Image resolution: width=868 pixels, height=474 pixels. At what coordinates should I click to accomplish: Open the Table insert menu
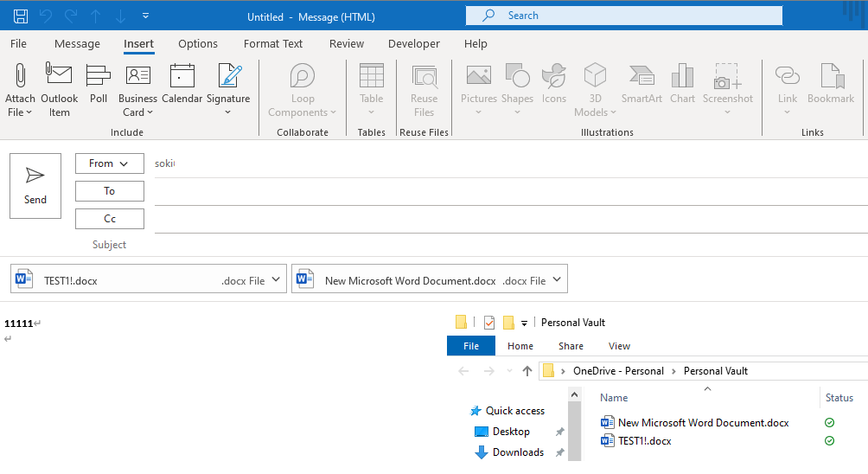point(372,90)
